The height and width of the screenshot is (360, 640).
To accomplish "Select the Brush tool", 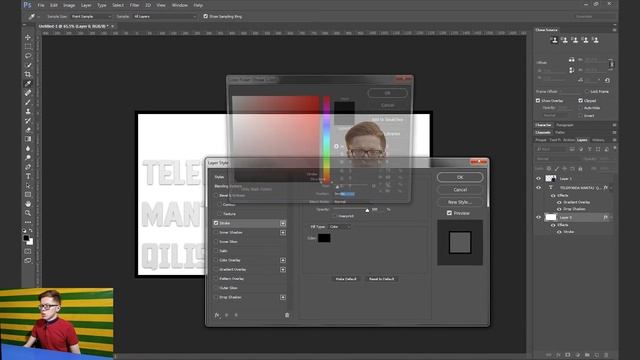I will point(28,102).
